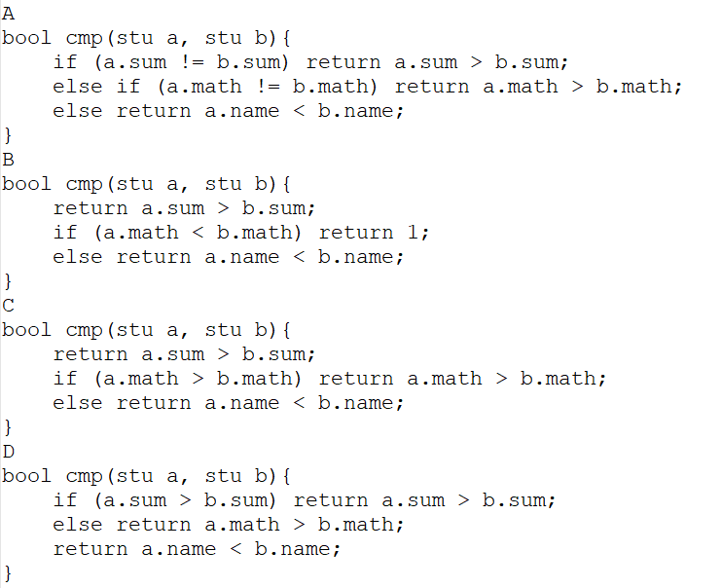Click 'return a.sum > b.sum;' in option C
Viewport: 722px width, 588px height.
pos(184,354)
